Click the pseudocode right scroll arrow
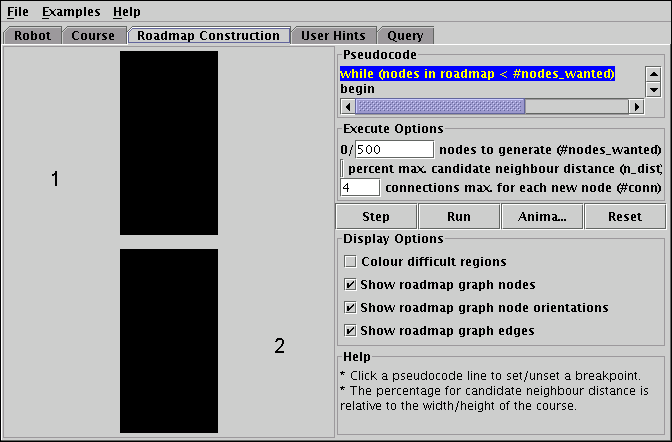This screenshot has height=442, width=672. pyautogui.click(x=635, y=106)
